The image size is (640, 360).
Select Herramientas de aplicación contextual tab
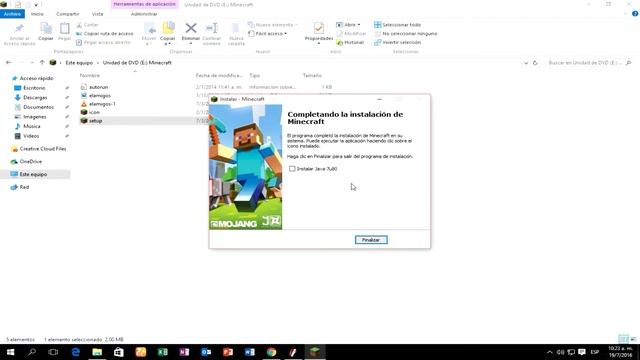point(144,4)
